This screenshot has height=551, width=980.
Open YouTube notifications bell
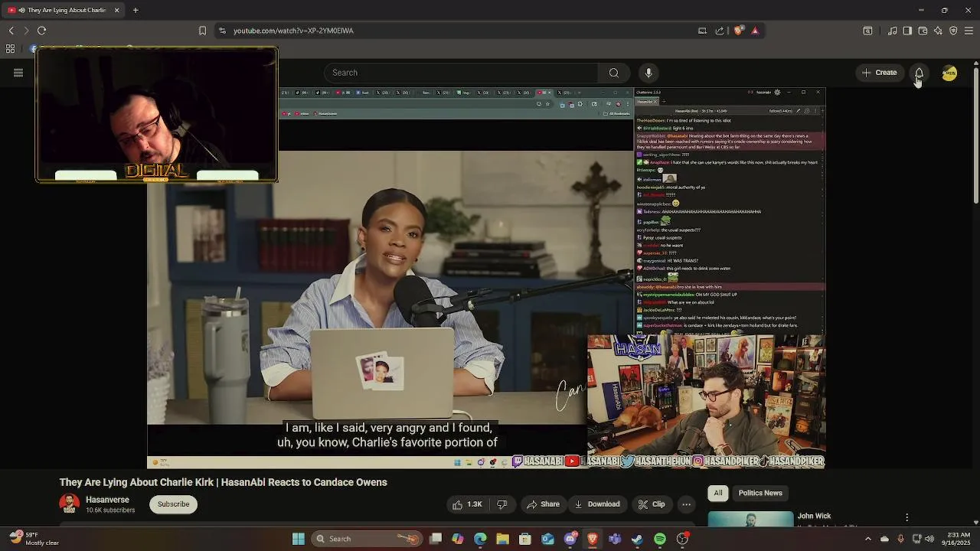pyautogui.click(x=919, y=73)
